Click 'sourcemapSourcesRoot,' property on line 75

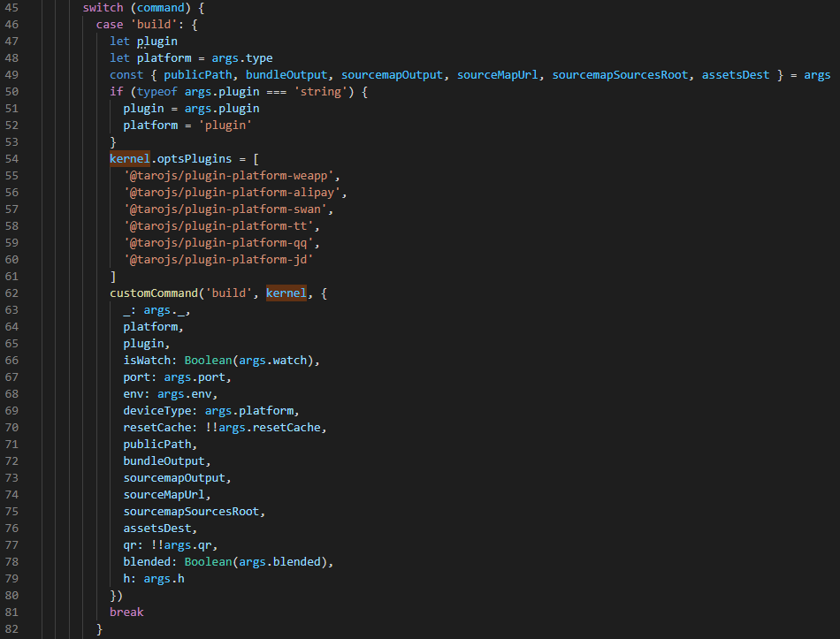click(195, 512)
